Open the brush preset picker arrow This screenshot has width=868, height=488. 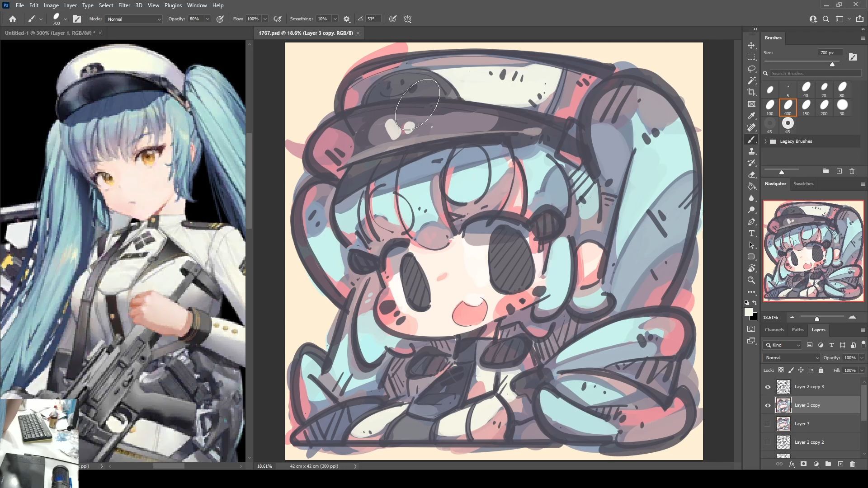tap(66, 19)
